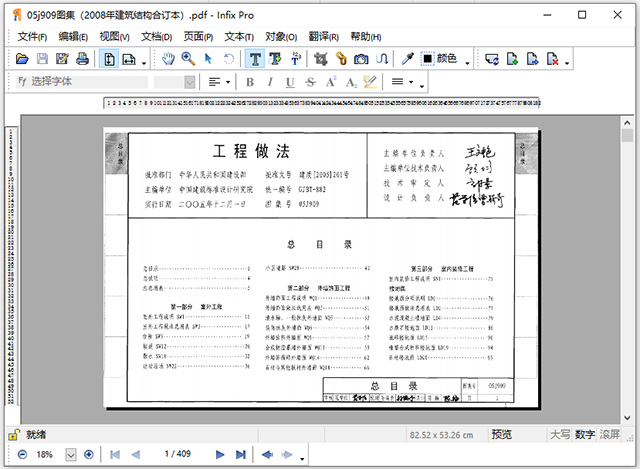Select the eyedropper color picker tool
The image size is (640, 469).
(407, 59)
